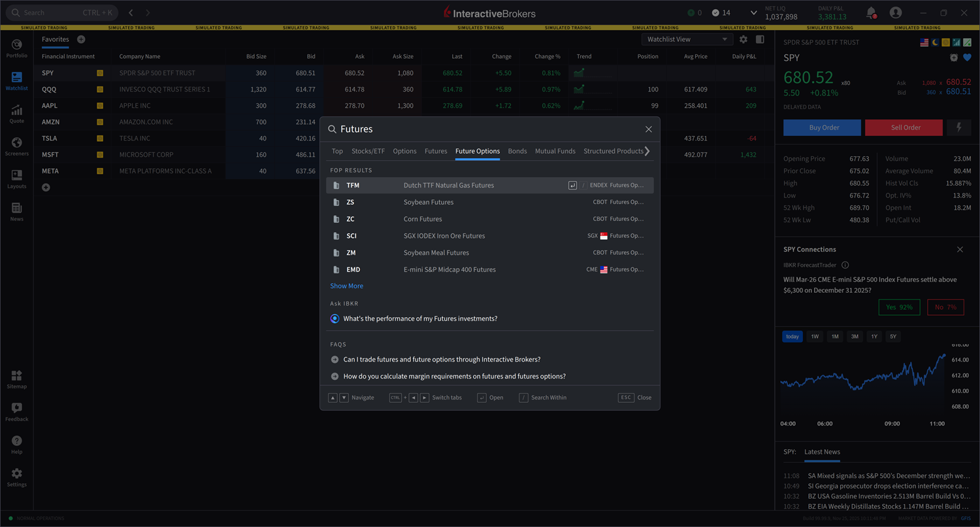
Task: Set a price alert using alarm icon
Action: pos(954,58)
